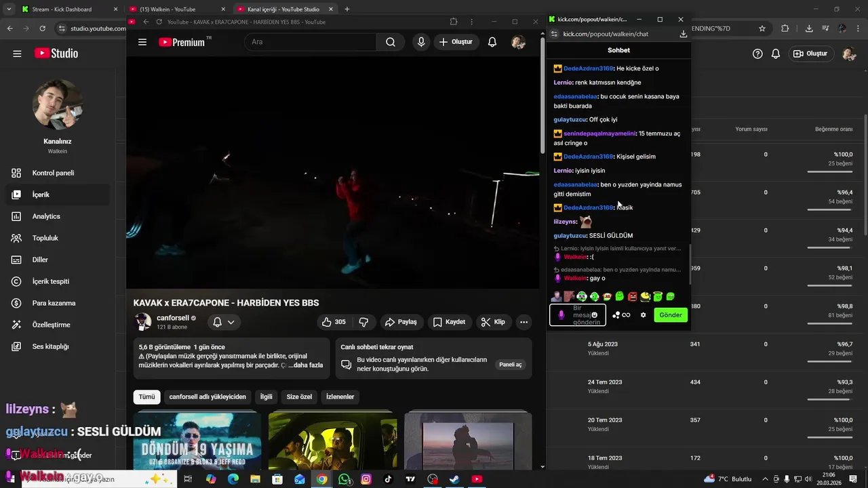This screenshot has height=488, width=868.
Task: Select the Size özel filter chip
Action: [x=299, y=396]
